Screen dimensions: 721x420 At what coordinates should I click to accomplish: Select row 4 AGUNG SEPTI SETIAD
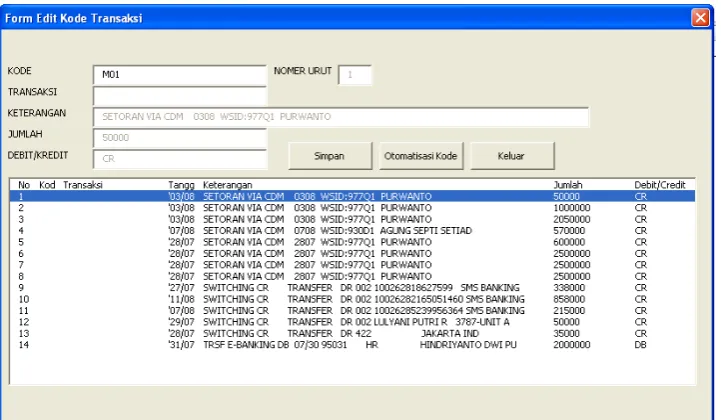[x=352, y=231]
